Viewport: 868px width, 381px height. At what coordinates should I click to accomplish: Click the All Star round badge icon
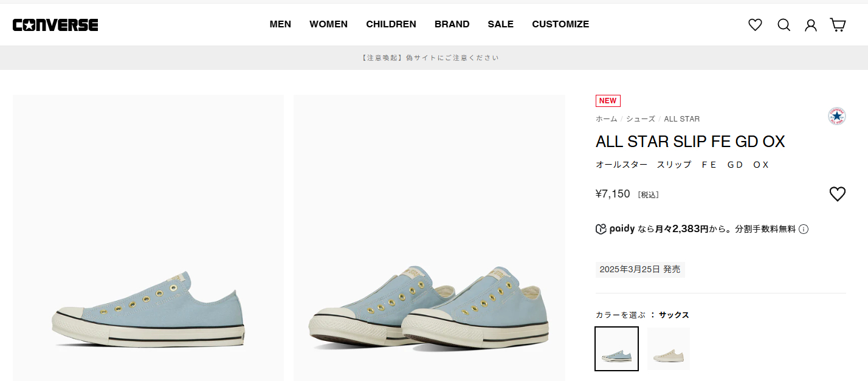click(x=837, y=116)
